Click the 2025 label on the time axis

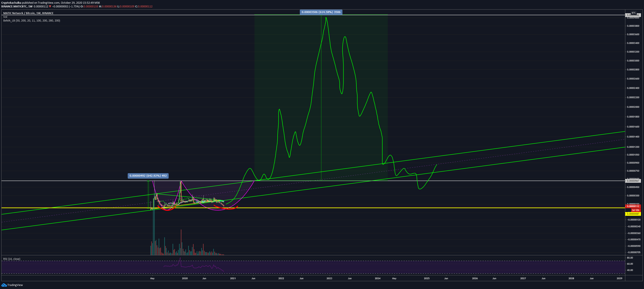pyautogui.click(x=426, y=278)
